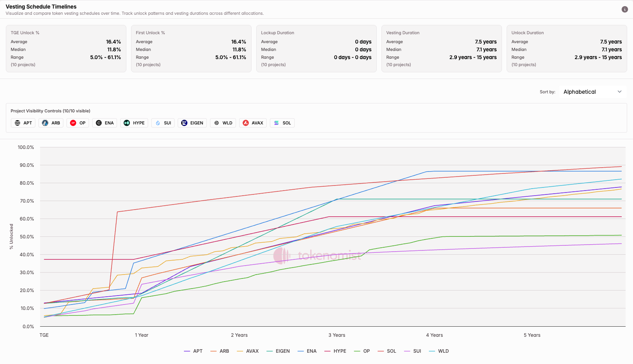
Task: Click the SOL legend color line marker
Action: point(381,351)
